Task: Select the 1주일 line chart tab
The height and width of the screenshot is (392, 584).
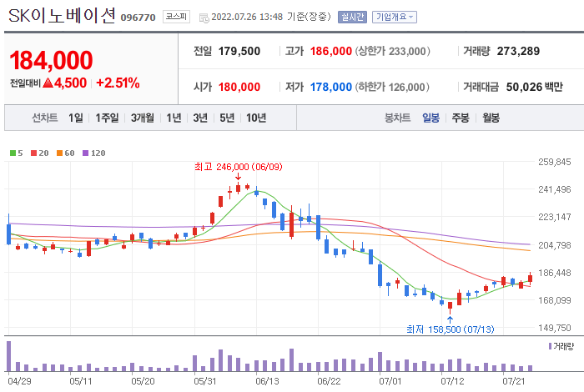Action: [107, 118]
